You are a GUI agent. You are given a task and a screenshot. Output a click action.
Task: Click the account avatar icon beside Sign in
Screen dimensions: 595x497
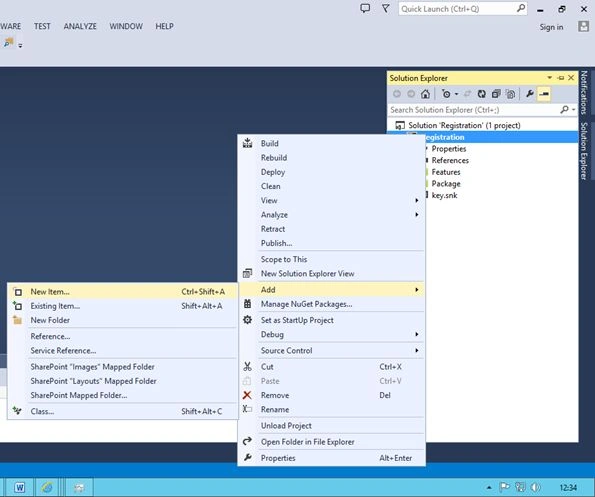(x=583, y=27)
